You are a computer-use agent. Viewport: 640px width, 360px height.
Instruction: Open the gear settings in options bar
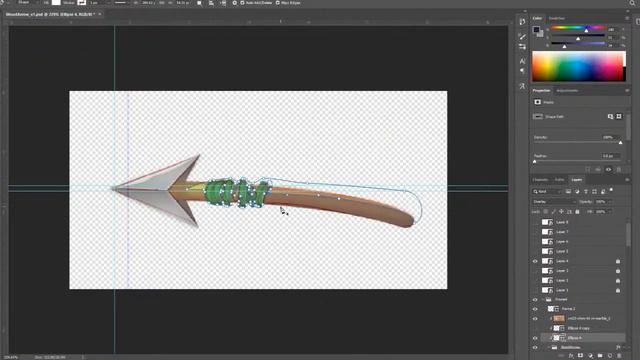pyautogui.click(x=234, y=3)
